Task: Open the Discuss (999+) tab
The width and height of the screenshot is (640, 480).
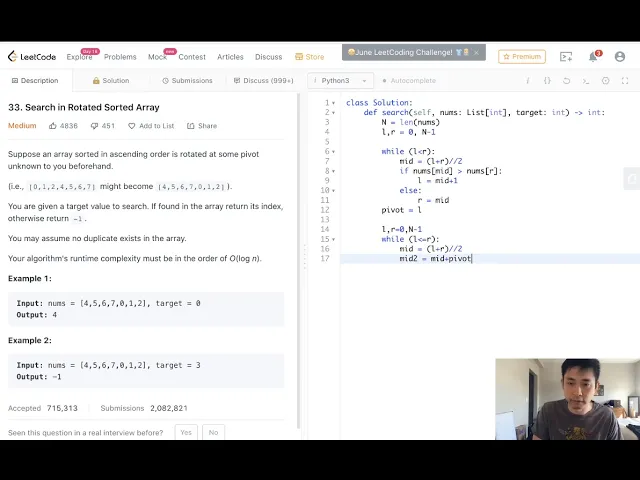Action: (264, 80)
